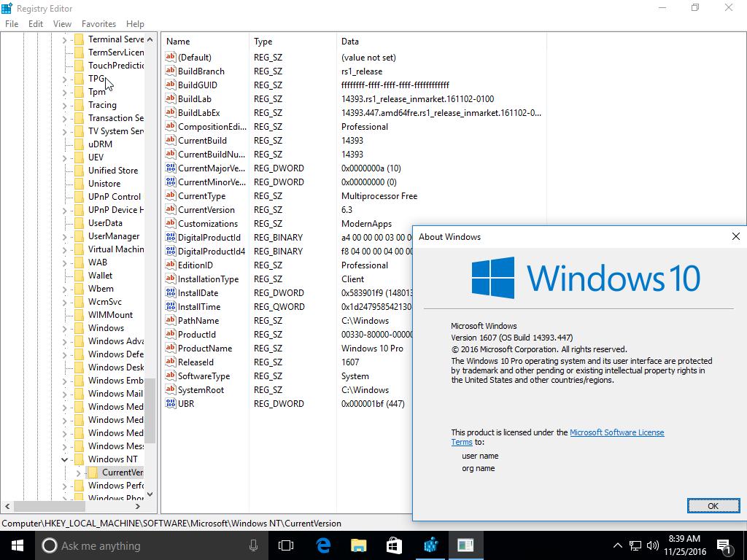Click the 'Multiprocessor Free' data cell
Viewport: 747px width, 560px height.
tap(379, 195)
